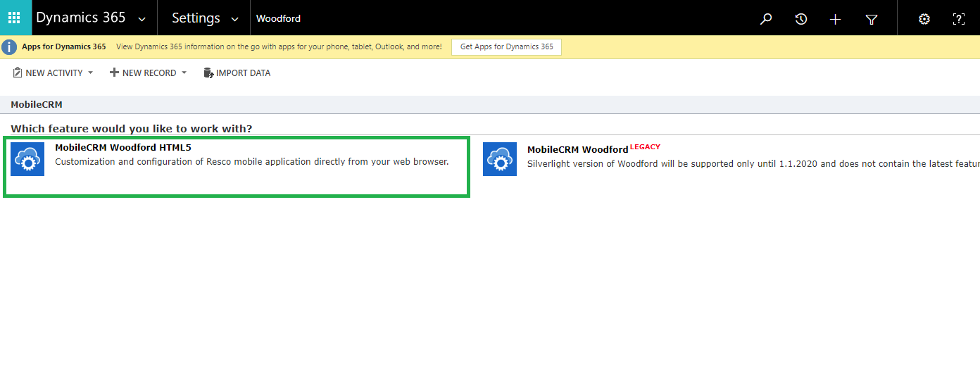Click the Woodford breadcrumb

[x=278, y=18]
